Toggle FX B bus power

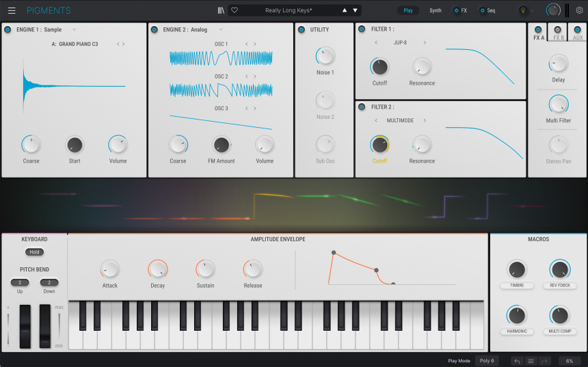[x=557, y=29]
